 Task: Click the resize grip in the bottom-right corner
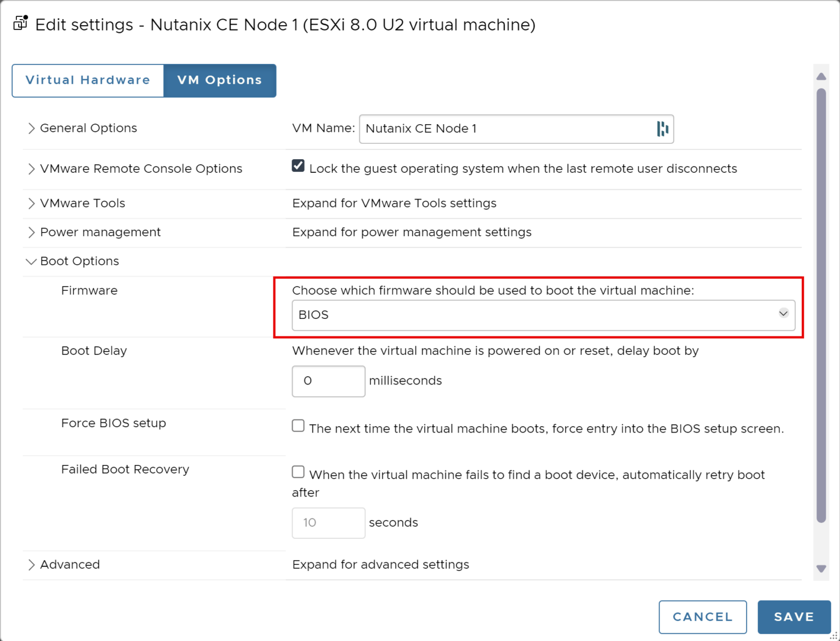pyautogui.click(x=833, y=634)
